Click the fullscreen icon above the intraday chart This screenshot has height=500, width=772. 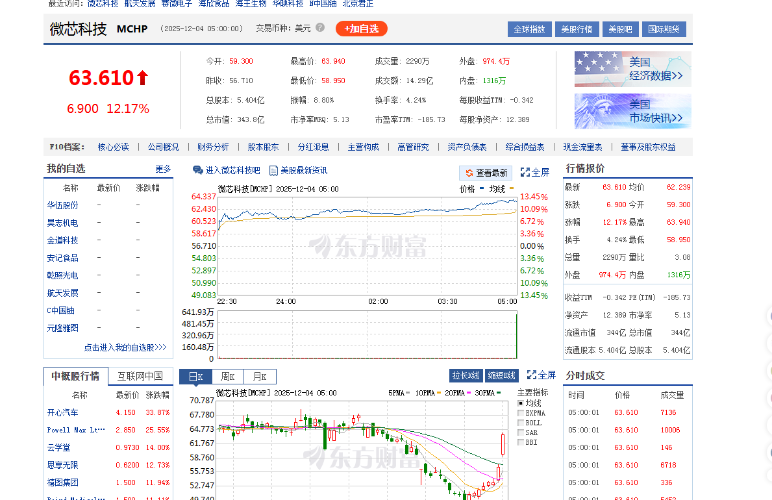pyautogui.click(x=525, y=172)
